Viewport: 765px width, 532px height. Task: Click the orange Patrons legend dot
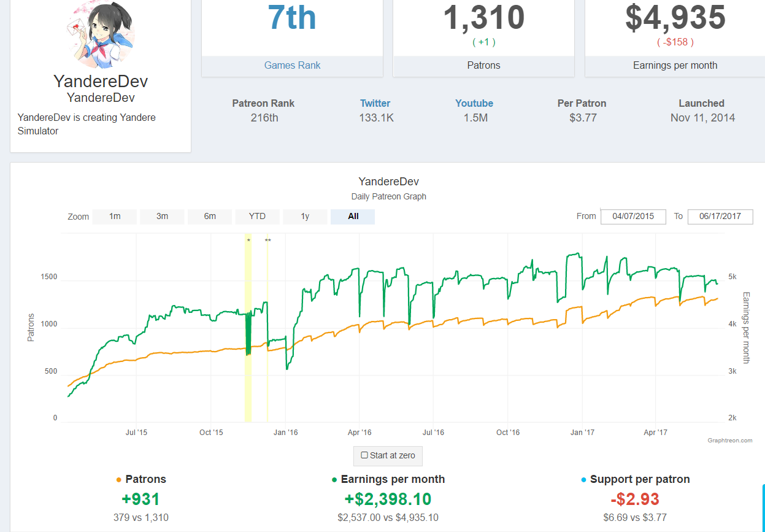point(119,480)
